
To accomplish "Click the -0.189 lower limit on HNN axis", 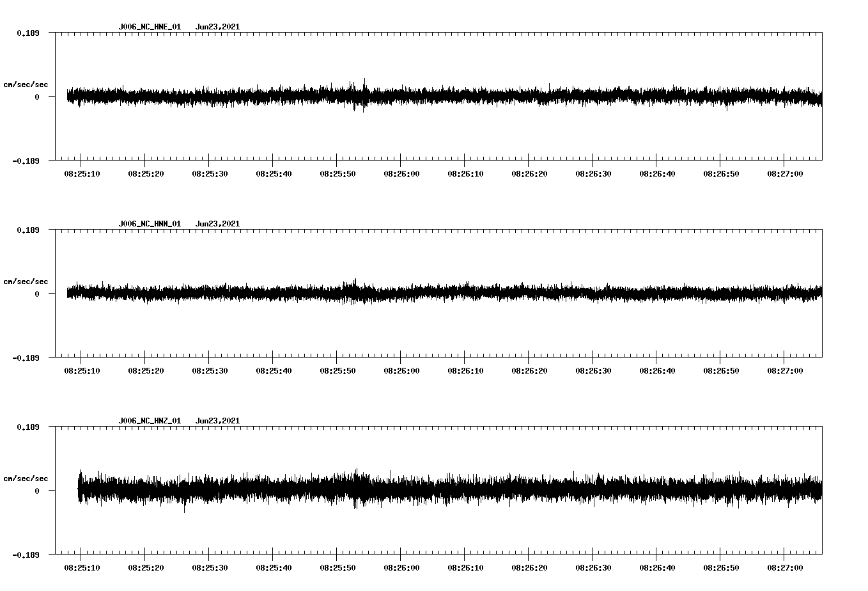I will coord(26,358).
